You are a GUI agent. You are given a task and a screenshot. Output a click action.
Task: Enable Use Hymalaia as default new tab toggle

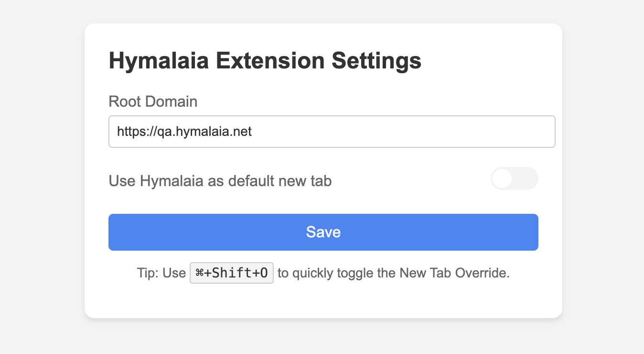coord(514,178)
